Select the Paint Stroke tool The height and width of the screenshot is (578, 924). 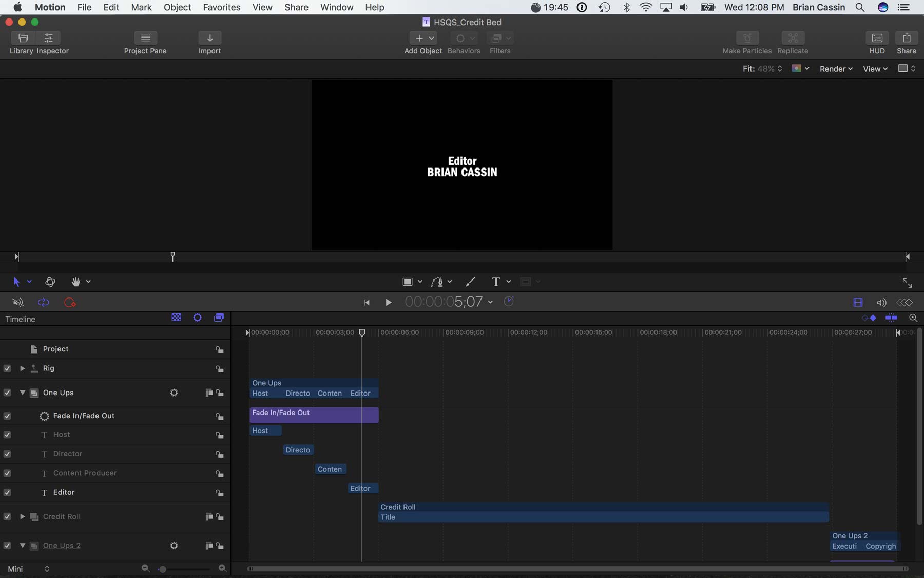[470, 282]
